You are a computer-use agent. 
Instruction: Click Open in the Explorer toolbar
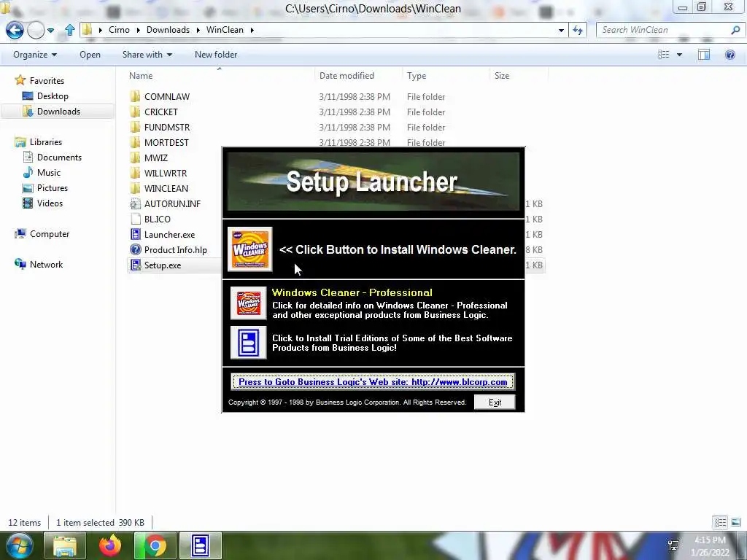[90, 55]
